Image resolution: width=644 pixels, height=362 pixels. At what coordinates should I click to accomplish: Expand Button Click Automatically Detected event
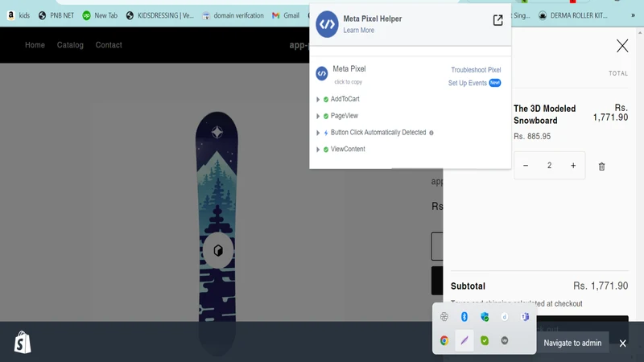coord(318,133)
